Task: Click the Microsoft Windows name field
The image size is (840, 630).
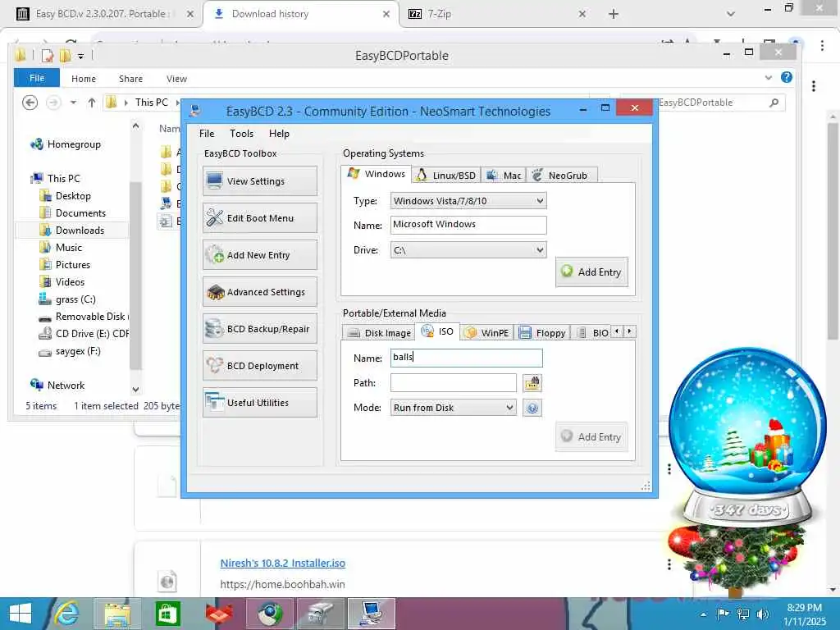Action: pos(468,225)
